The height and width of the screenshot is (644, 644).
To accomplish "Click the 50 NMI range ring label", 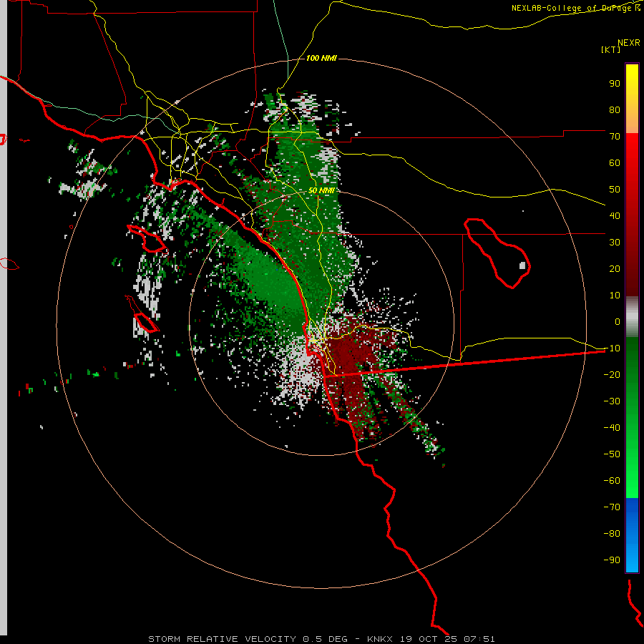I will pos(321,190).
